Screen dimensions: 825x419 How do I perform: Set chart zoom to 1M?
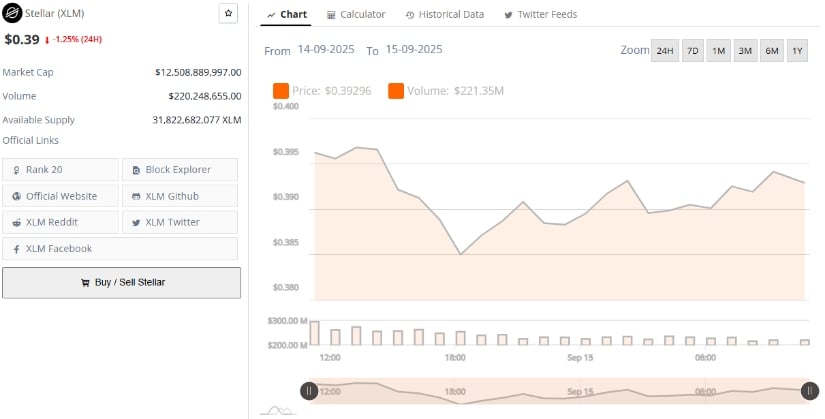(x=718, y=51)
